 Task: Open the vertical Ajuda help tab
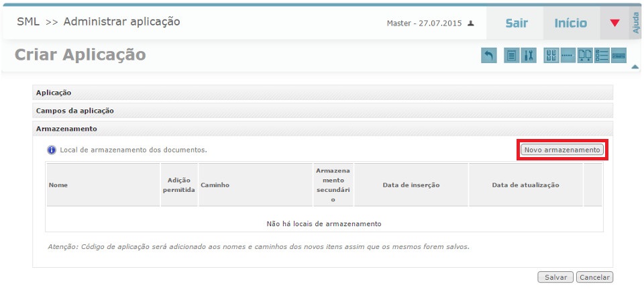[636, 23]
